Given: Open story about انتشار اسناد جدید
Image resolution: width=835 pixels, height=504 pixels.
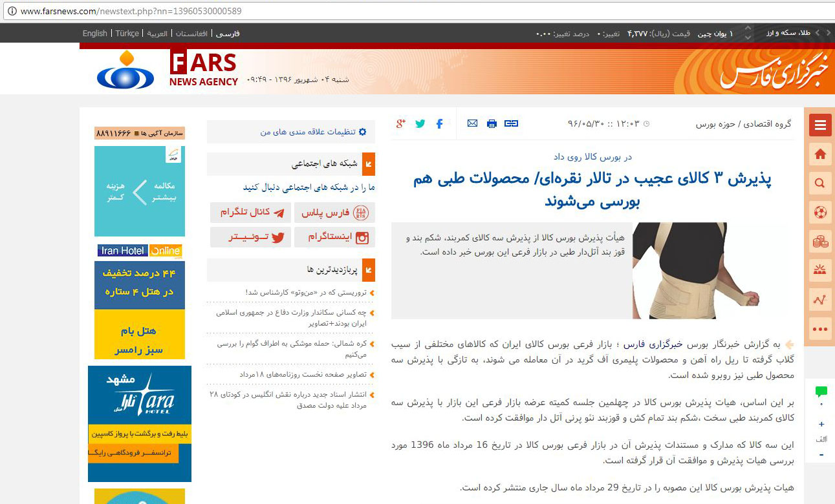Looking at the screenshot, I should [x=288, y=399].
